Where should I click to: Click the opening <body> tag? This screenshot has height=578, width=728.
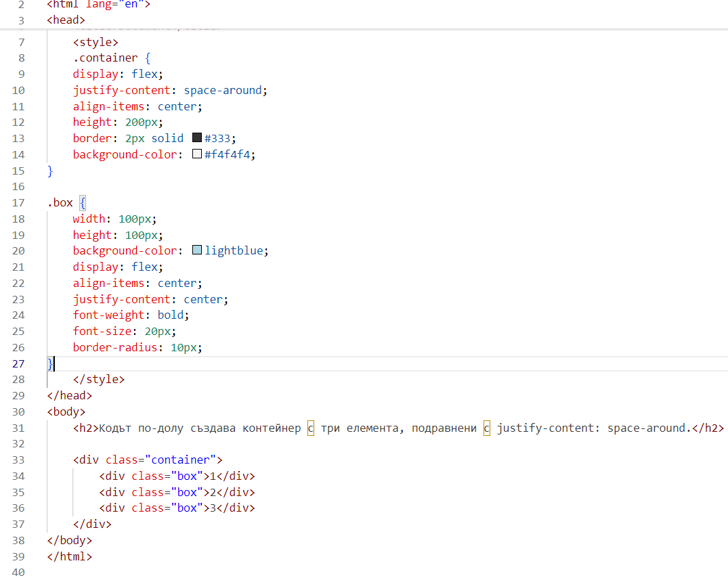pos(66,412)
